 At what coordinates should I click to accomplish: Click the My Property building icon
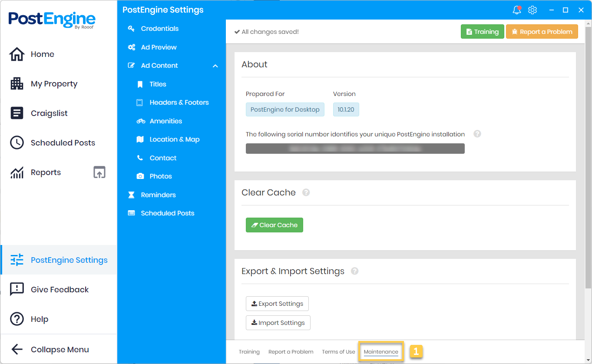click(x=17, y=83)
